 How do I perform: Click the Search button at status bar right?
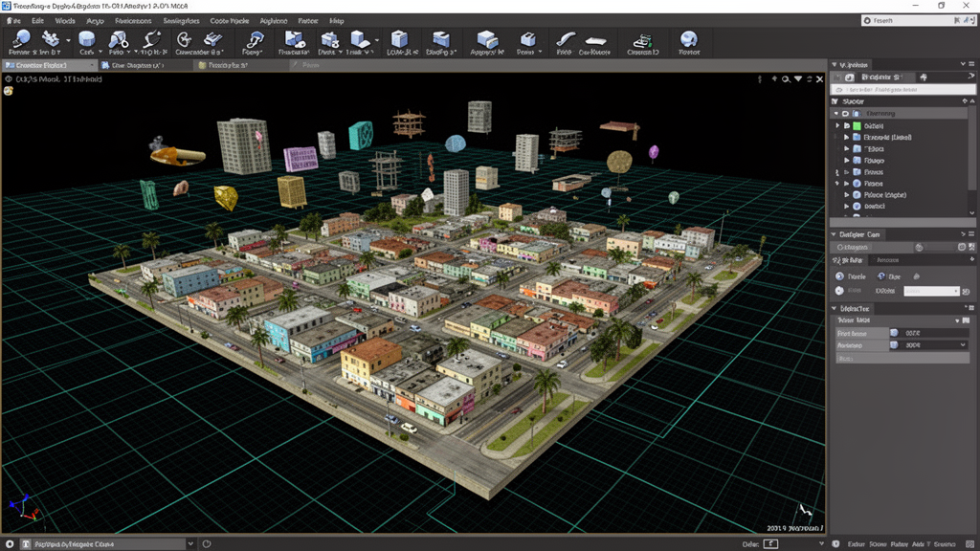945,544
